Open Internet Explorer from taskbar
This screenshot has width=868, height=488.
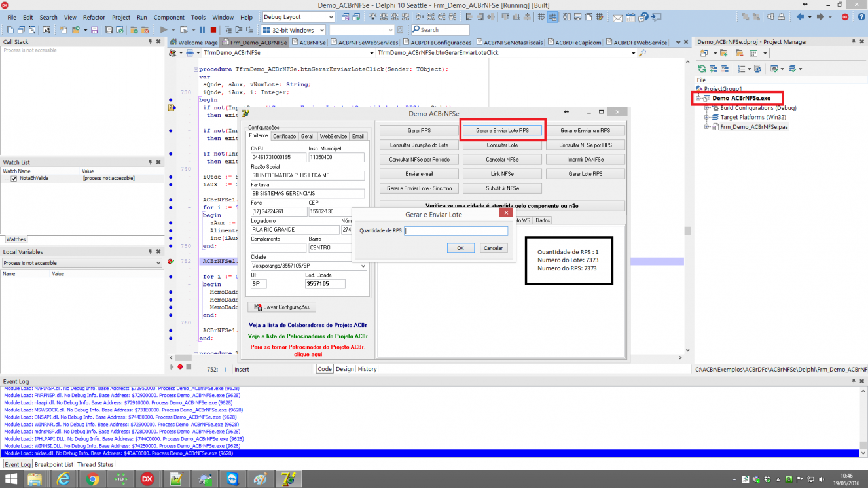[x=63, y=479]
